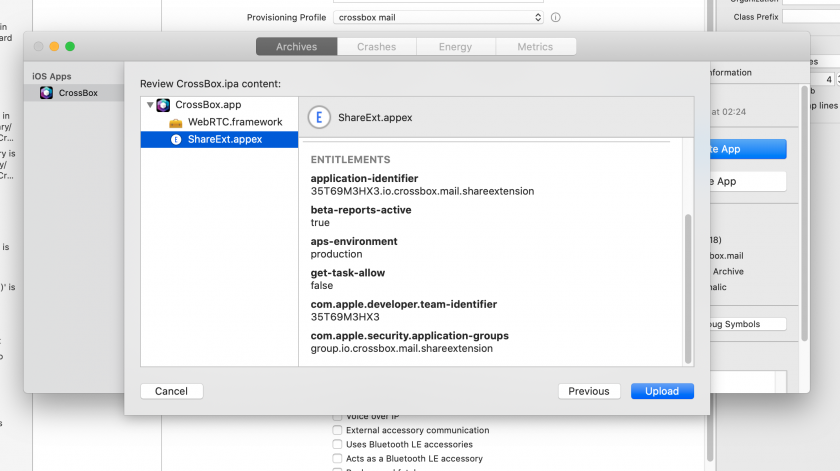This screenshot has width=840, height=471.
Task: Select WebRTC.framework in content tree
Action: click(219, 122)
